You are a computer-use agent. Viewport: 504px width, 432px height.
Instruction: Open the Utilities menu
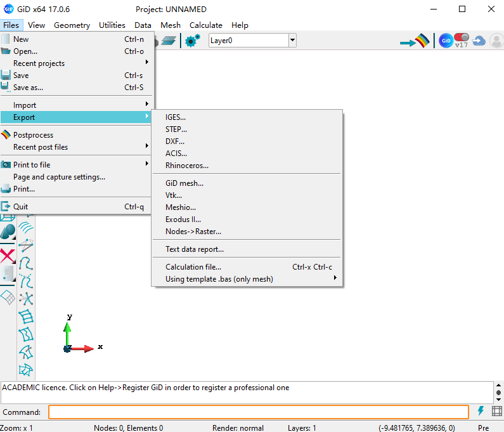[x=112, y=25]
